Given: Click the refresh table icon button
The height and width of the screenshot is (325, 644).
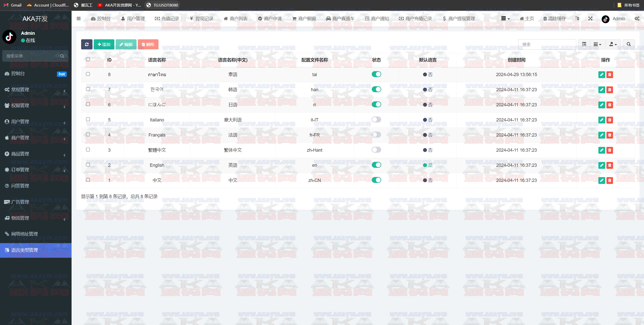Looking at the screenshot, I should tap(87, 44).
